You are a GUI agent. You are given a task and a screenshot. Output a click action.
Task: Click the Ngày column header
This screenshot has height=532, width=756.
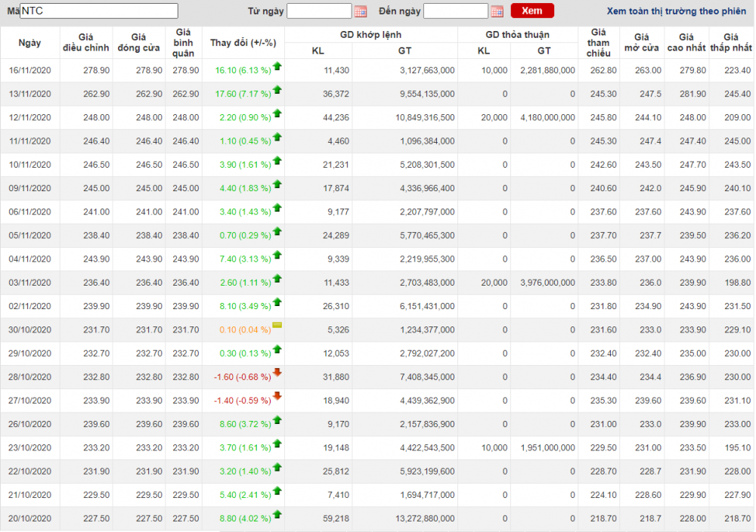click(30, 43)
